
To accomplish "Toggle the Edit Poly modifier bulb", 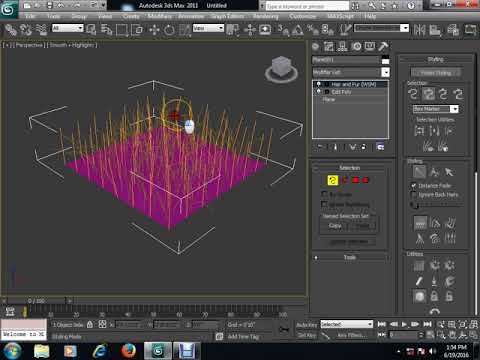I will pyautogui.click(x=319, y=91).
